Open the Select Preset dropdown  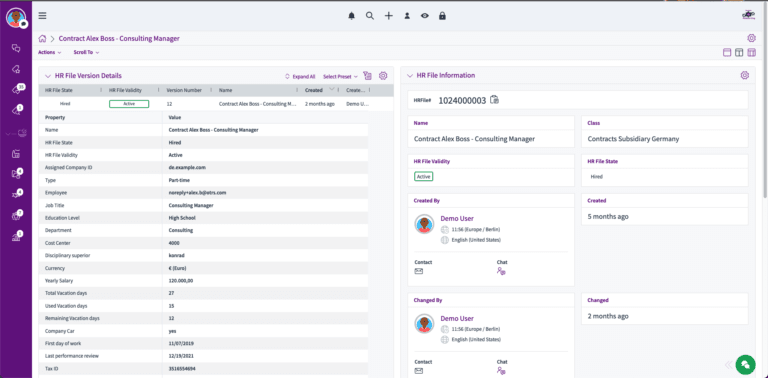[340, 76]
